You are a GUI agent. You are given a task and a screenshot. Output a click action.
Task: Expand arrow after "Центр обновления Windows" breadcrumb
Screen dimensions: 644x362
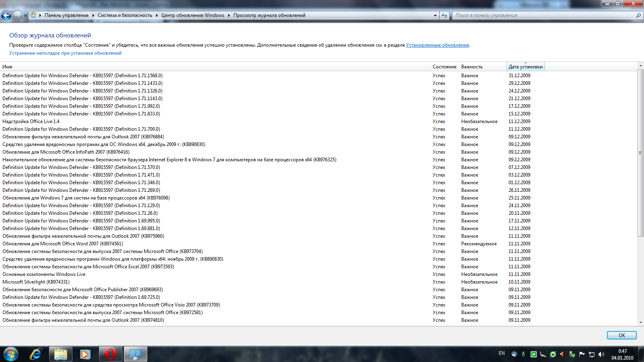(x=229, y=15)
